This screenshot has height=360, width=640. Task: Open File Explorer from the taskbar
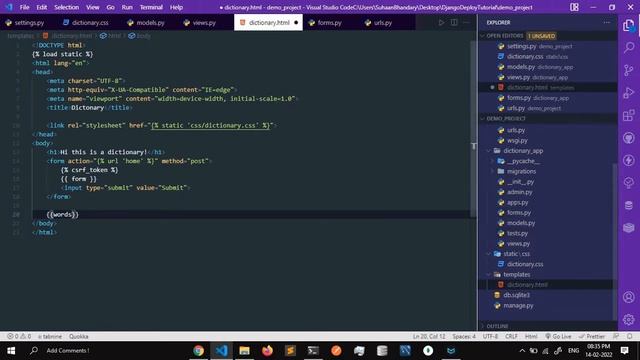(x=244, y=351)
